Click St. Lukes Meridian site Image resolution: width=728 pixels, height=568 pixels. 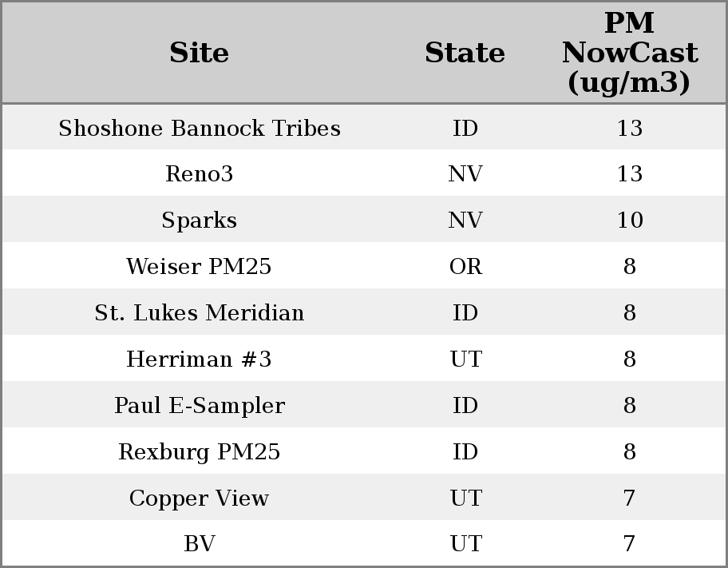[x=199, y=313]
